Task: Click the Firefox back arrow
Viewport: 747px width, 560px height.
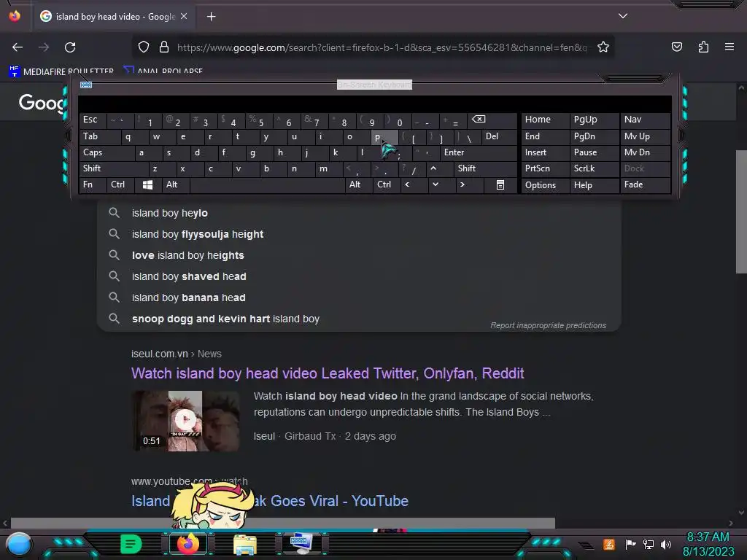Action: 18,47
